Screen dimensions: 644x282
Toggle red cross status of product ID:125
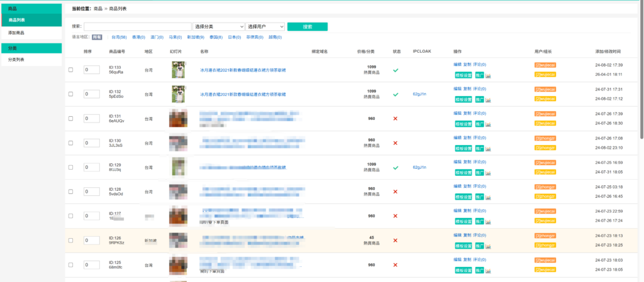396,265
